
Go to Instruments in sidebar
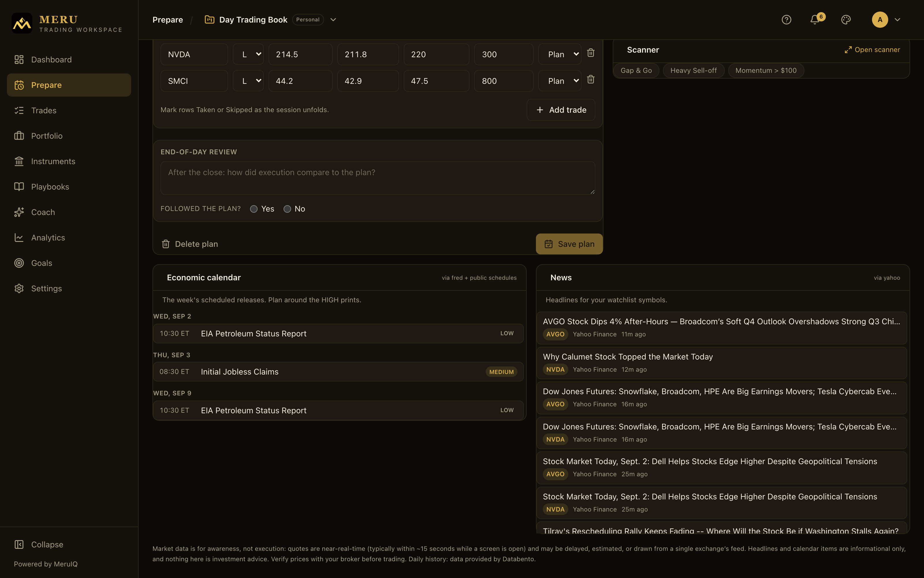pos(69,161)
